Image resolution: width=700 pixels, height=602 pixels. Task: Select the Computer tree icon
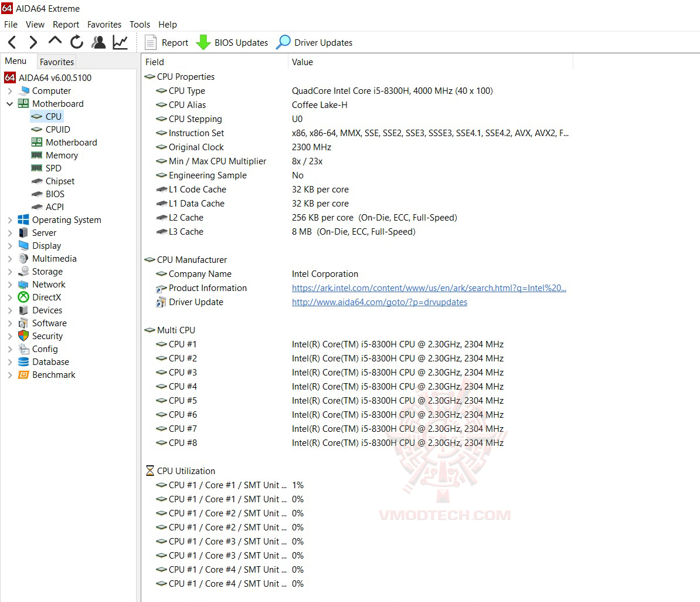23,91
